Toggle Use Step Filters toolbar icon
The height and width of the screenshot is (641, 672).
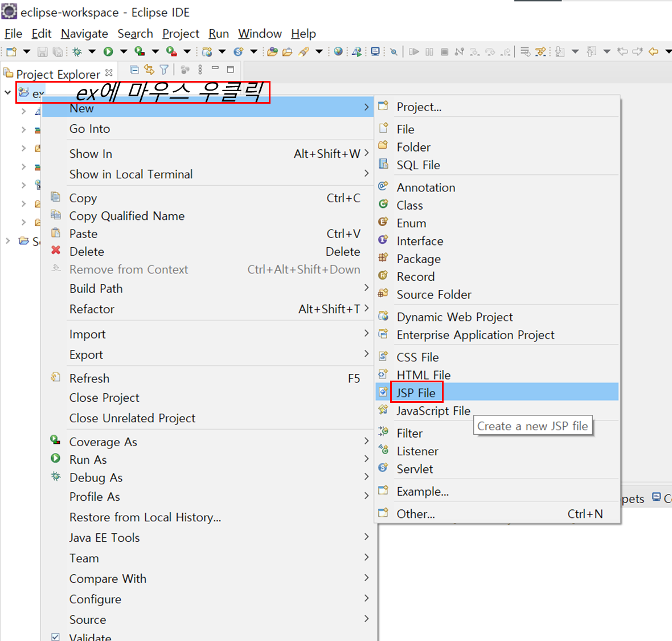(x=540, y=52)
